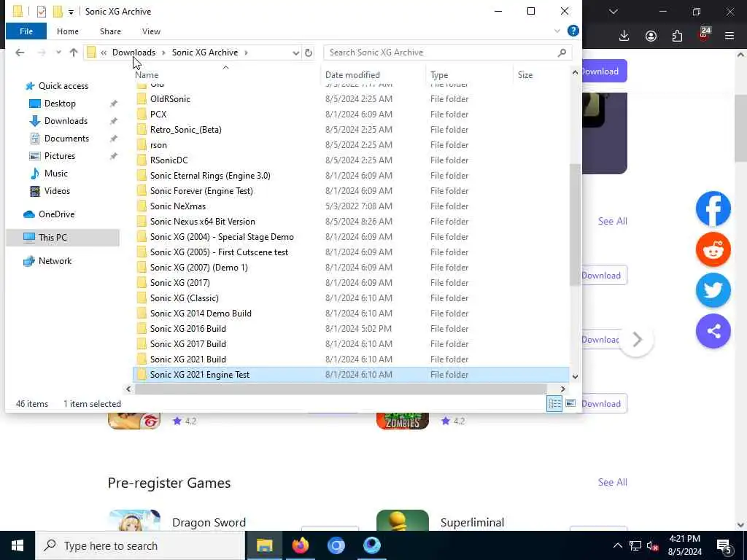Image resolution: width=747 pixels, height=560 pixels.
Task: Select Desktop in Quick access
Action: [60, 104]
